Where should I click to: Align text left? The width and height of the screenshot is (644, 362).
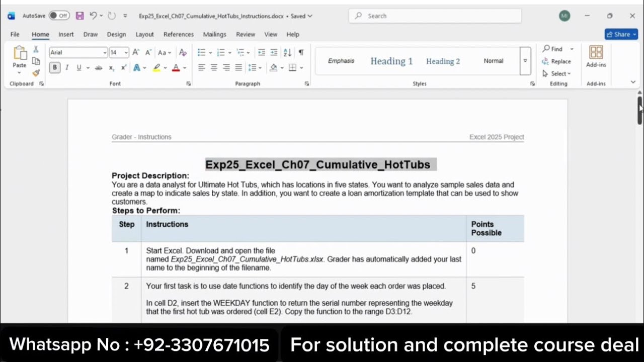202,67
